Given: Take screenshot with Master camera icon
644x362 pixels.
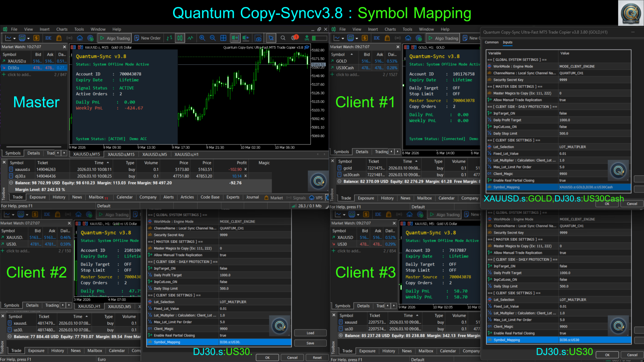Looking at the screenshot, I should (258, 38).
